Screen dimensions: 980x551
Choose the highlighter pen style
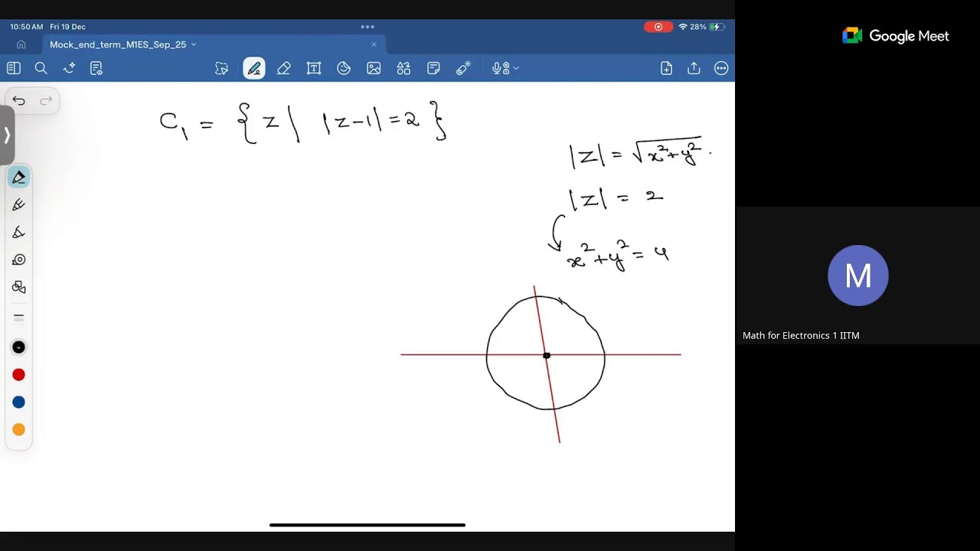[x=18, y=233]
